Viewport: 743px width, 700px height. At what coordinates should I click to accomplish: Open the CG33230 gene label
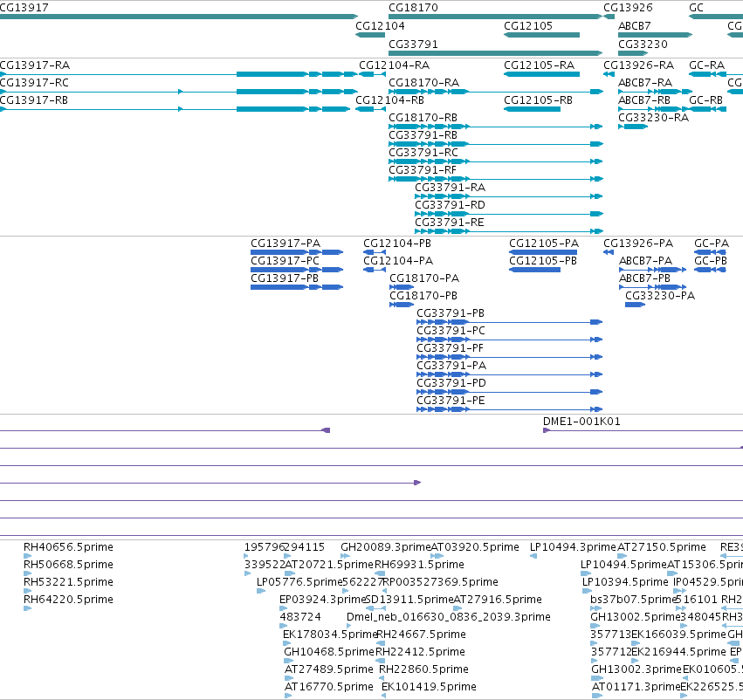point(643,44)
